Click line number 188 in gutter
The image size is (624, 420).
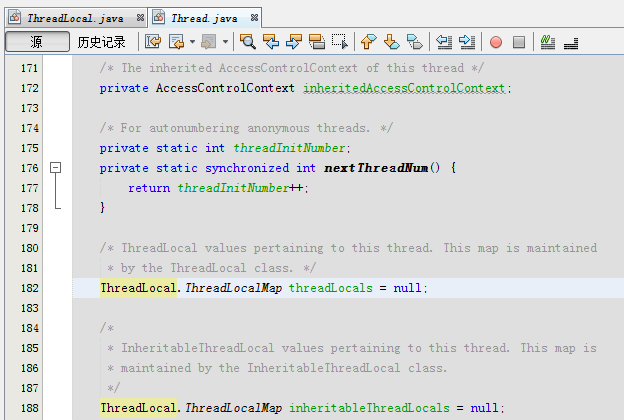pos(29,408)
